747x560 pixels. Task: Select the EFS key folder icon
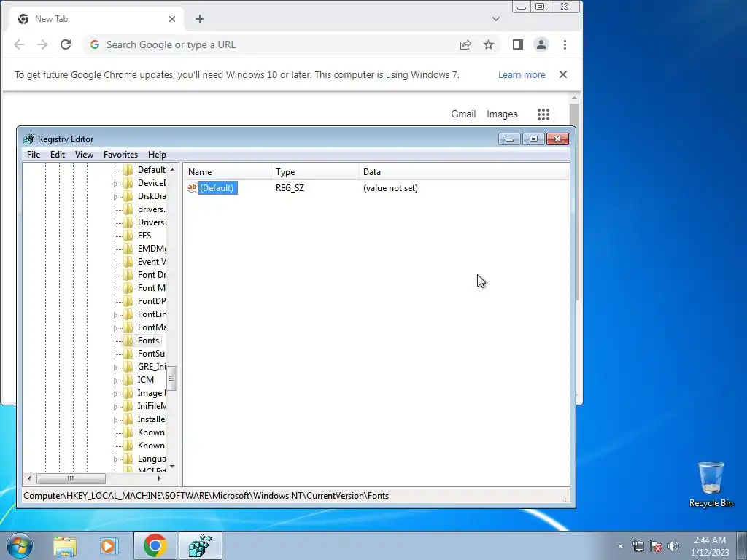coord(128,236)
